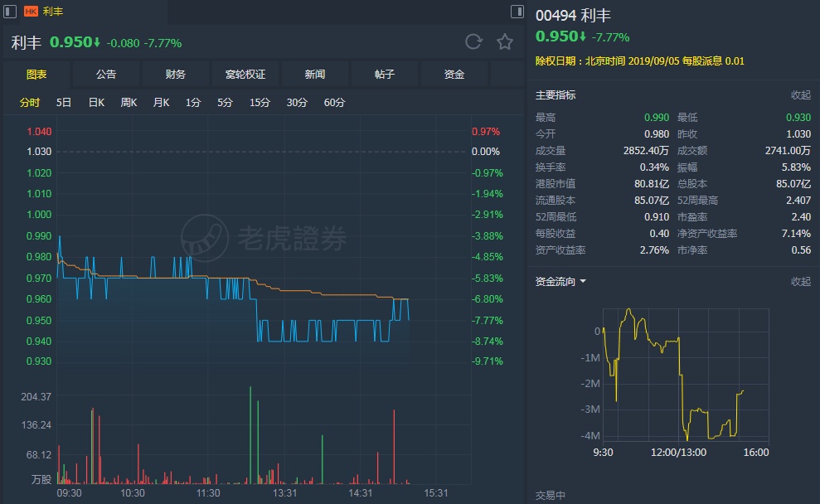The height and width of the screenshot is (504, 820).
Task: Click the 最高 value 0.990
Action: tap(657, 118)
